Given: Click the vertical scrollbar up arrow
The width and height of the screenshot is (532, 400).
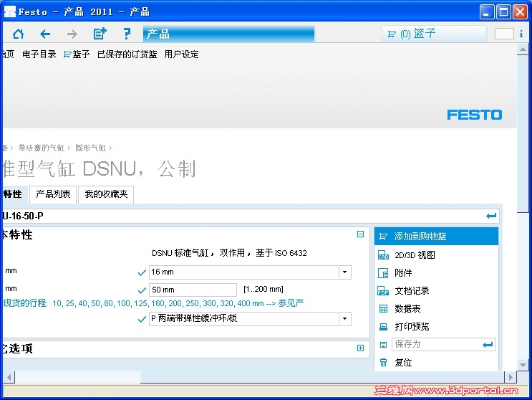Looking at the screenshot, I should tap(523, 49).
